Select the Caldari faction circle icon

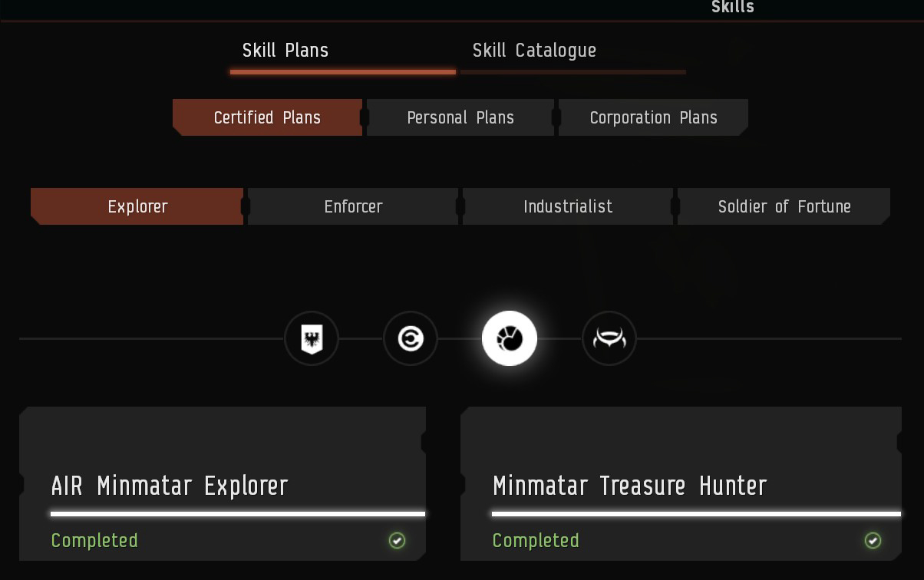(411, 338)
